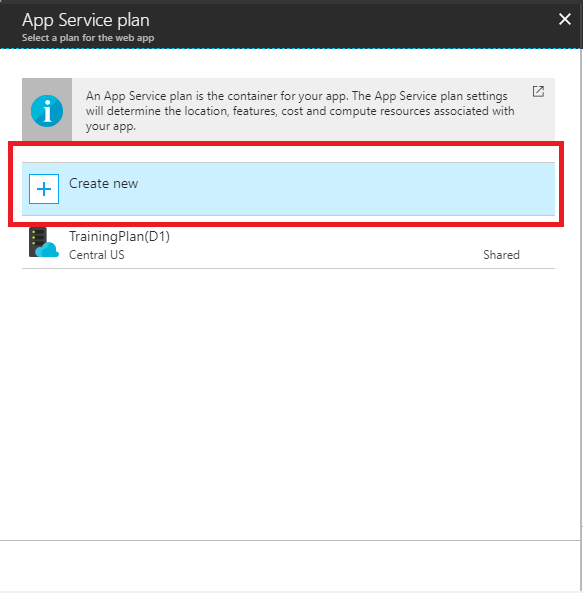This screenshot has height=593, width=583.
Task: Select the Create new plan text
Action: point(103,183)
